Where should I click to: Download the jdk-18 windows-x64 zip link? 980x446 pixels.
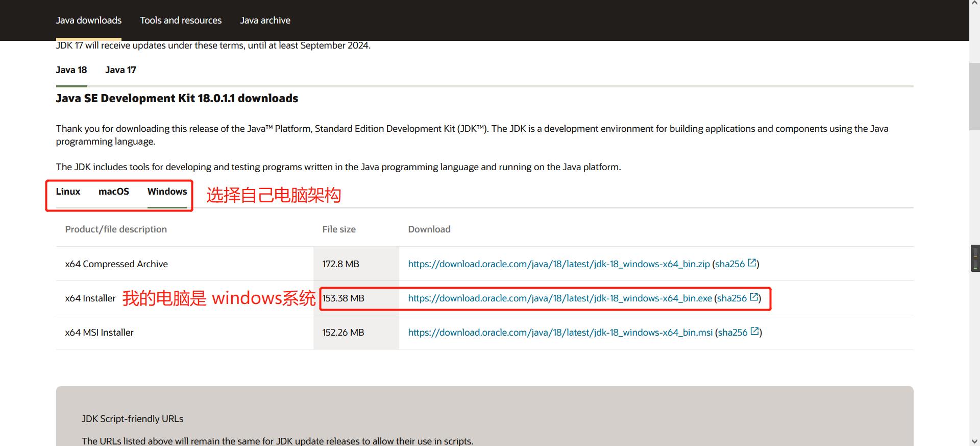tap(559, 264)
